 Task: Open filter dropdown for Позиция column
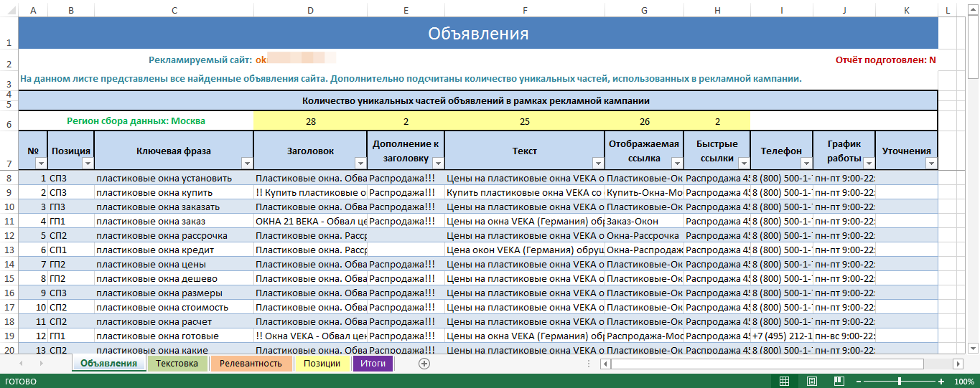click(x=88, y=163)
